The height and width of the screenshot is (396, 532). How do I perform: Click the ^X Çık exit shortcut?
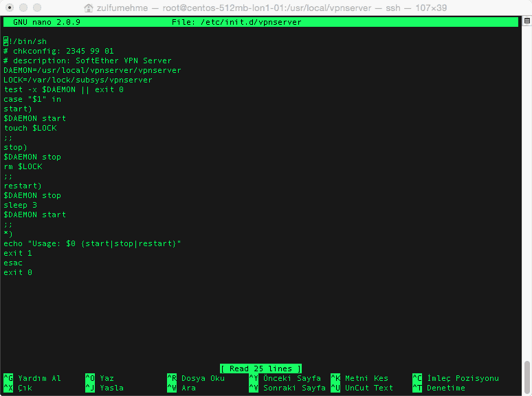[x=19, y=388]
